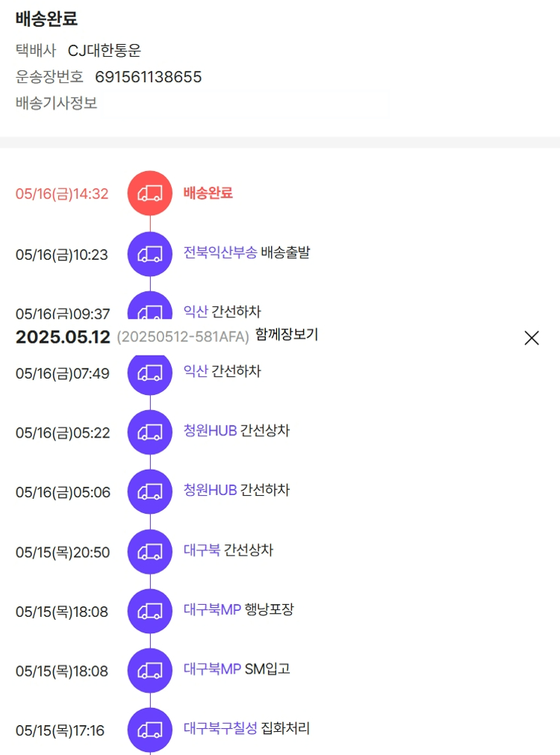Screen dimensions: 560x755
Task: Open the 청원HUB 간선상차 location link
Action: click(x=210, y=431)
